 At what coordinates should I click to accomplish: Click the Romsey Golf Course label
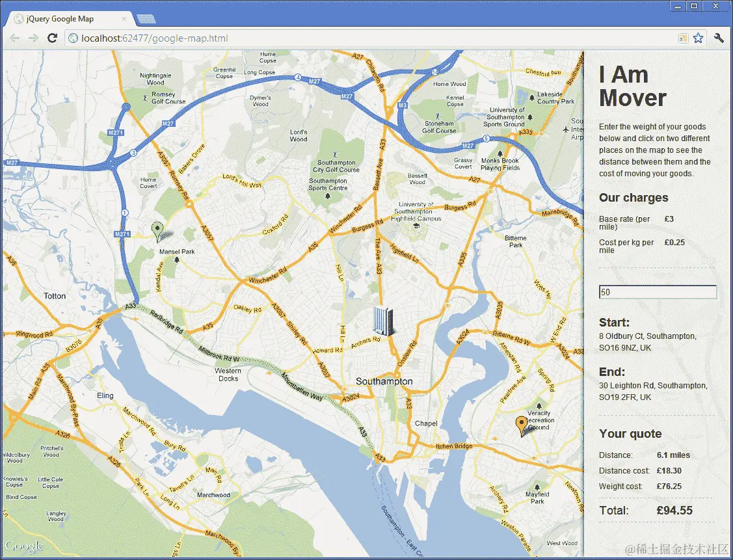coord(168,98)
